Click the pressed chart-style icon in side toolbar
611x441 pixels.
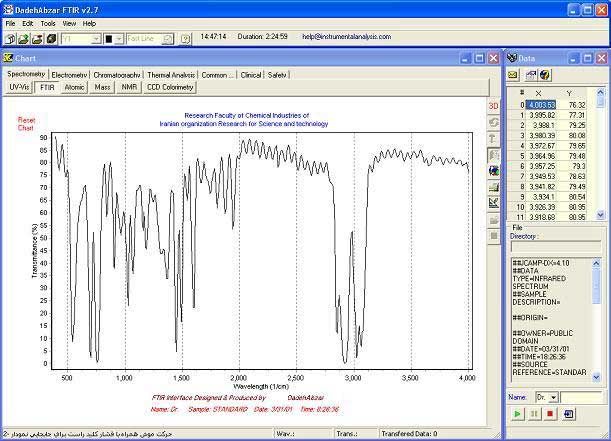pyautogui.click(x=493, y=155)
